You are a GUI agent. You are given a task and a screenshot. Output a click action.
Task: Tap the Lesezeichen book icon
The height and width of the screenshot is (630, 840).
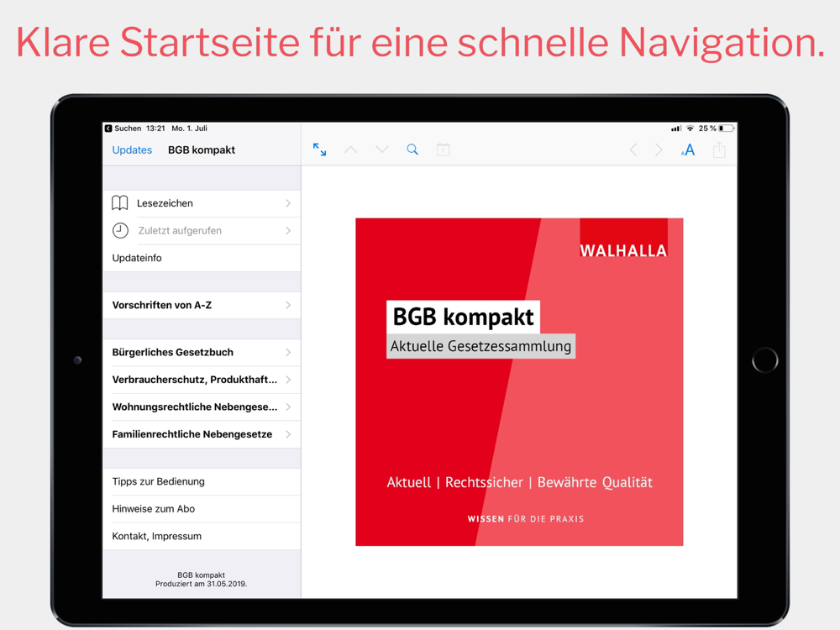(119, 203)
